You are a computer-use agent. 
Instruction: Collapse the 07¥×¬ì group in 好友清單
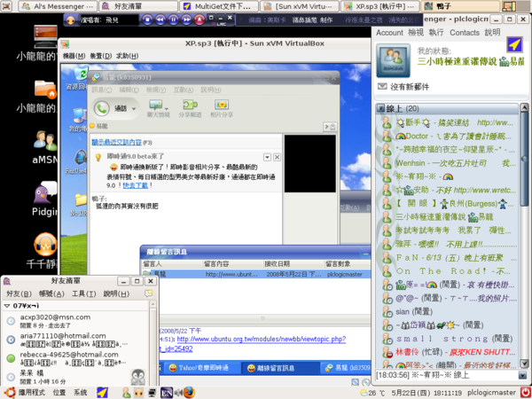click(7, 306)
